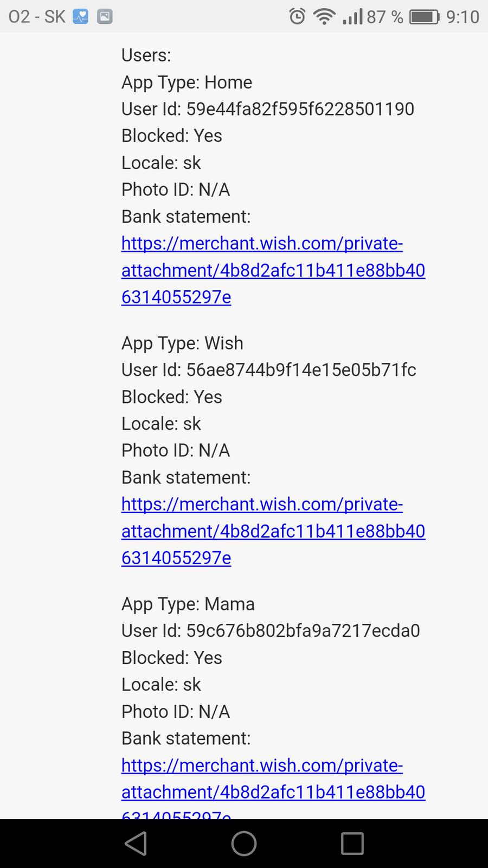488x868 pixels.
Task: Tap the battery icon in status bar
Action: point(424,17)
